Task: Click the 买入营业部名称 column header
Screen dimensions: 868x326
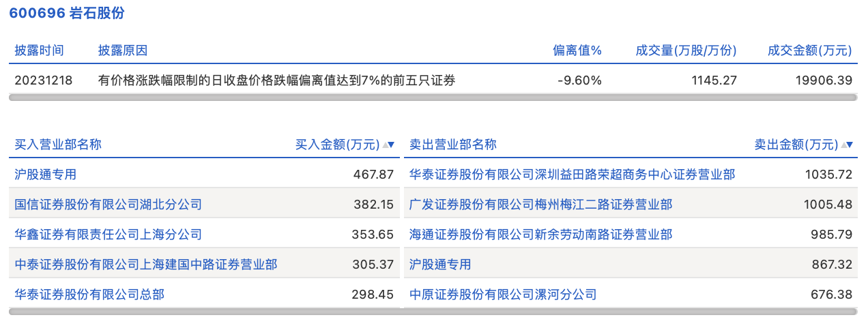Action: [58, 145]
